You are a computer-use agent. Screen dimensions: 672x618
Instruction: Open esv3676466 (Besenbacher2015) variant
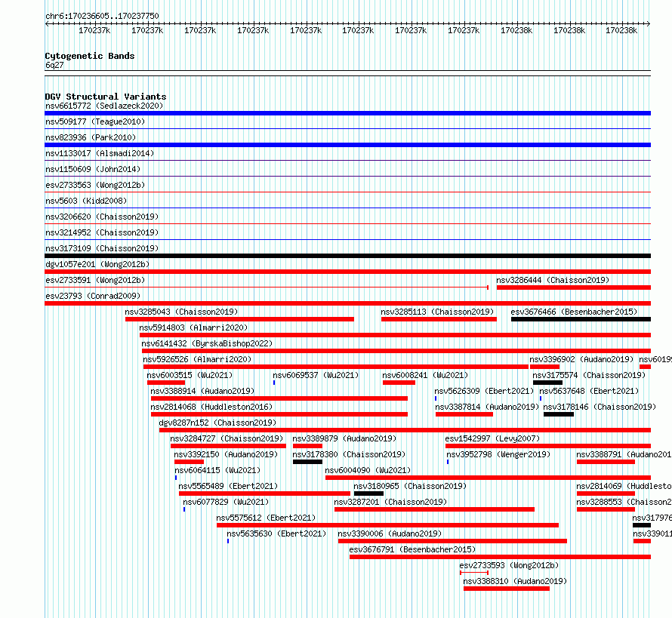point(574,312)
